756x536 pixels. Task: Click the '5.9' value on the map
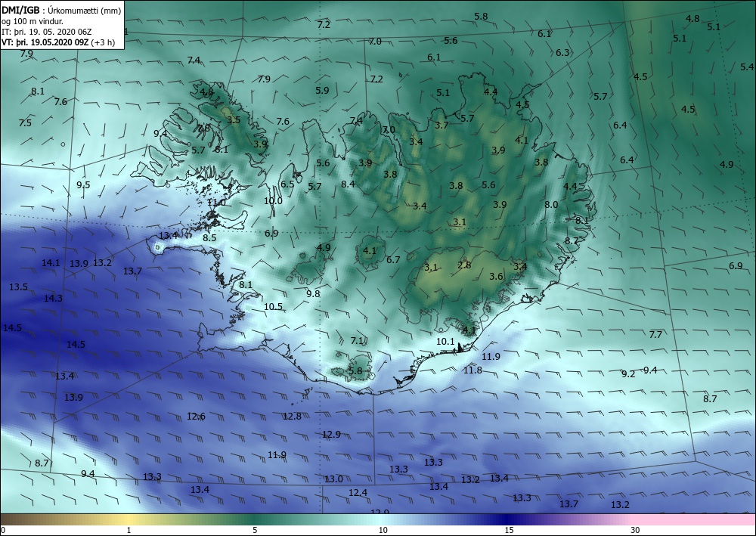click(x=323, y=90)
